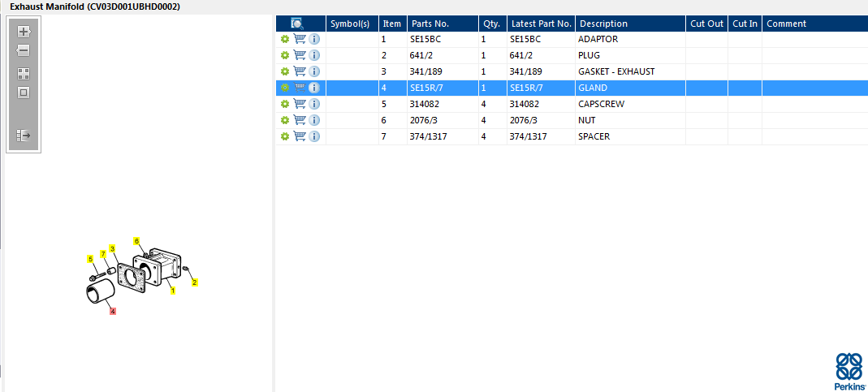Select callout 5 in the diagram

coord(90,259)
